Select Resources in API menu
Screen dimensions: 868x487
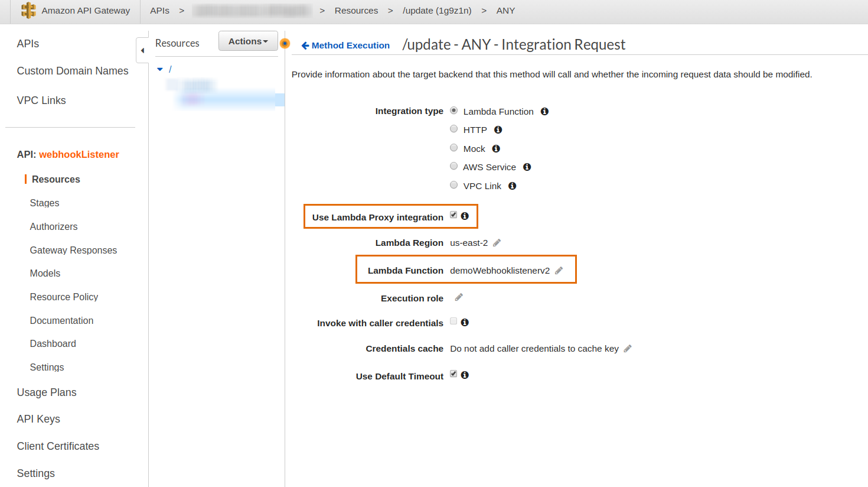click(x=56, y=179)
